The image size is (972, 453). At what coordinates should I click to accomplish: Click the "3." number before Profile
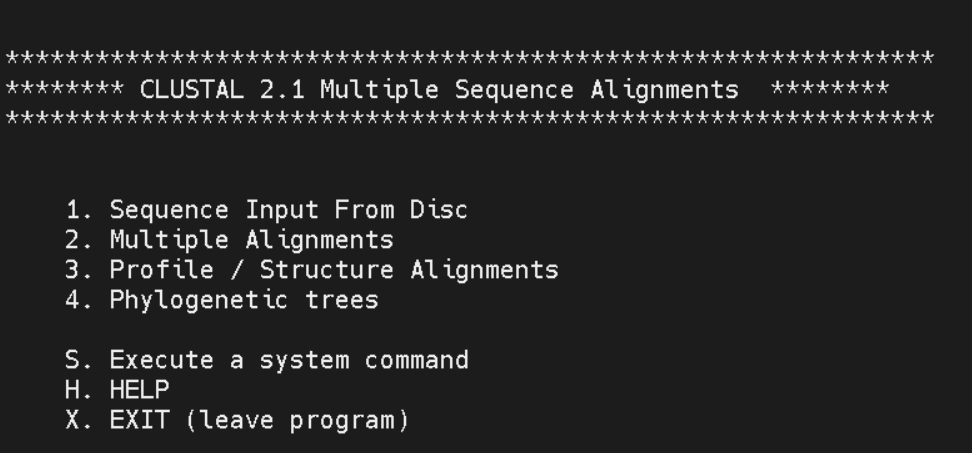(79, 270)
